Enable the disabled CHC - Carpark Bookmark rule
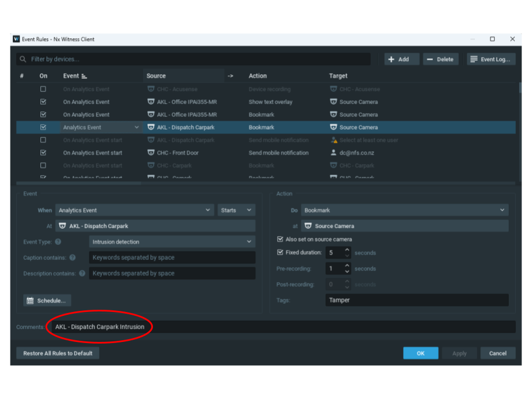Image resolution: width=532 pixels, height=399 pixels. click(43, 165)
